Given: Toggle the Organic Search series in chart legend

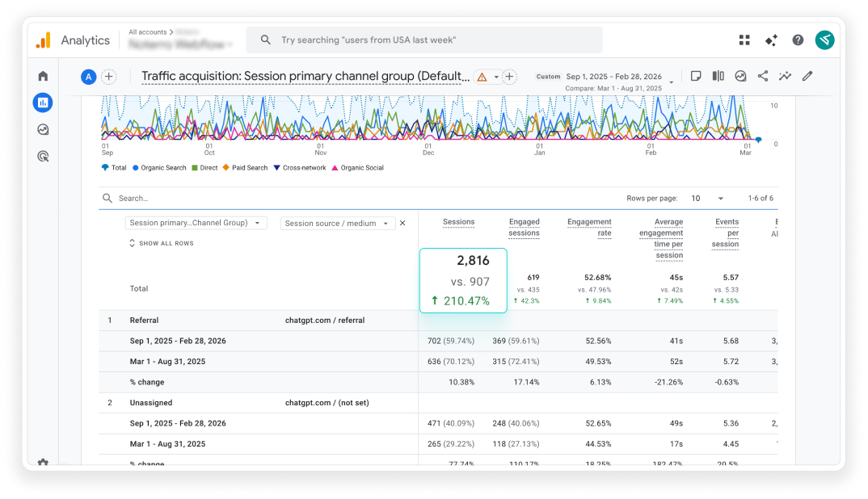Looking at the screenshot, I should pos(162,168).
